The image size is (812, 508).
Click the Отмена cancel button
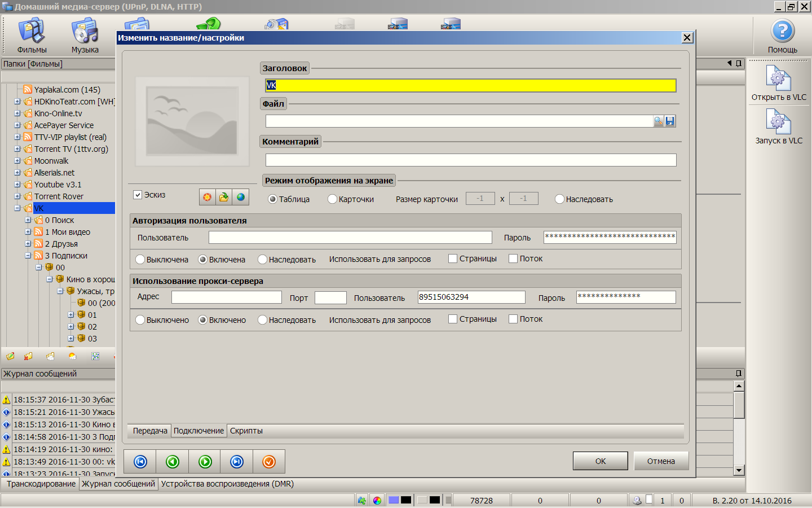[x=661, y=461]
